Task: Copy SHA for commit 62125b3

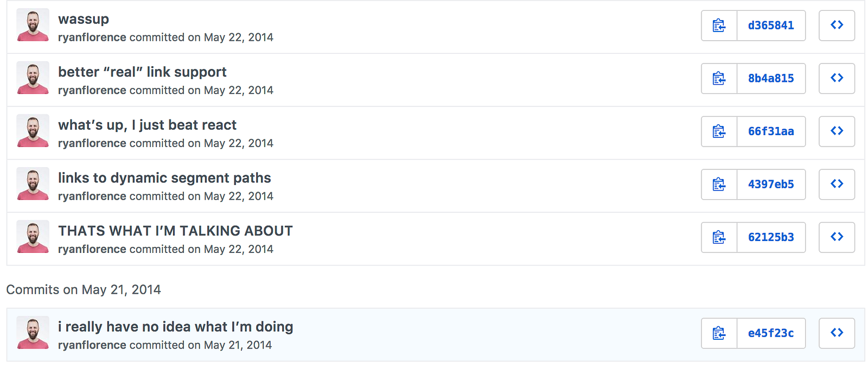Action: 719,237
